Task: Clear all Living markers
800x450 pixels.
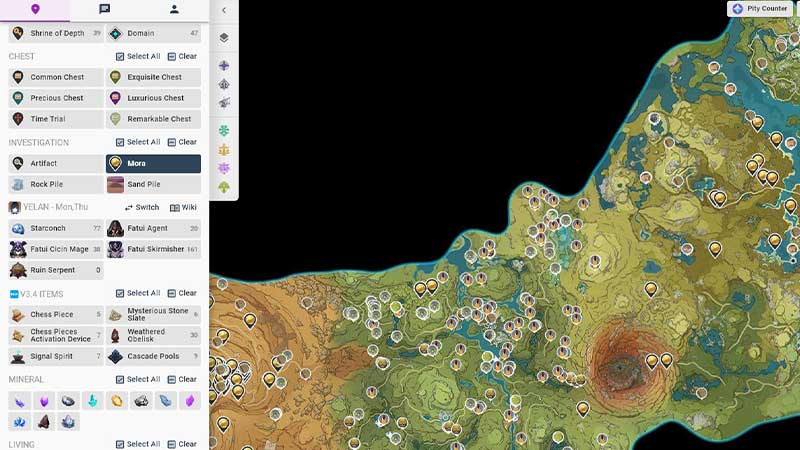Action: click(x=182, y=444)
